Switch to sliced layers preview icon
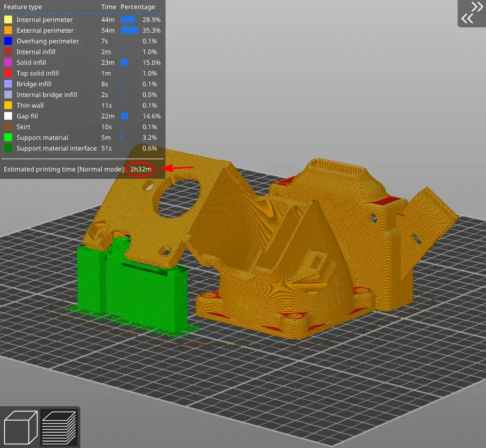The height and width of the screenshot is (448, 486). click(59, 428)
